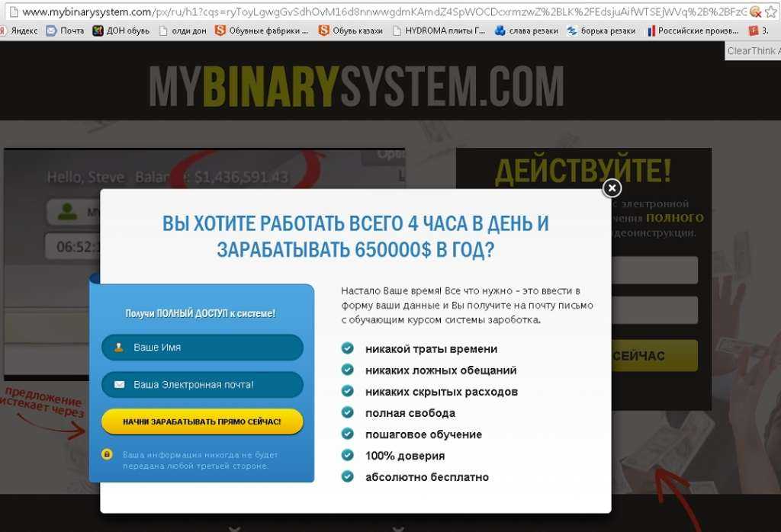Viewport: 781px width, 532px height.
Task: Click checkmark beside "никаких скрытых расходов"
Action: coord(348,391)
